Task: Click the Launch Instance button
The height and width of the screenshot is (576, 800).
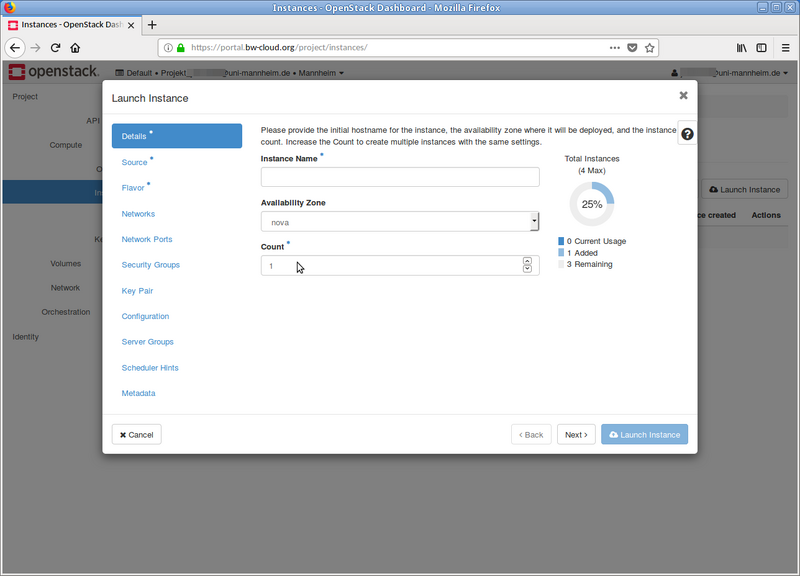Action: (644, 434)
